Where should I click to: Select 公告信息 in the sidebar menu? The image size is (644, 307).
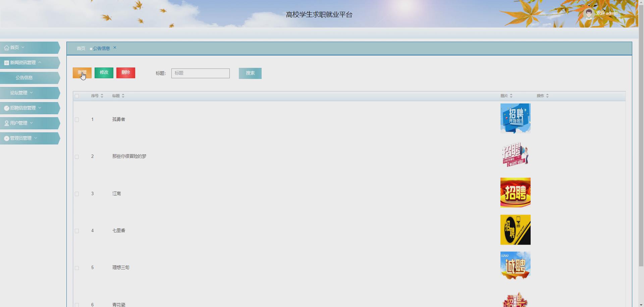click(24, 77)
